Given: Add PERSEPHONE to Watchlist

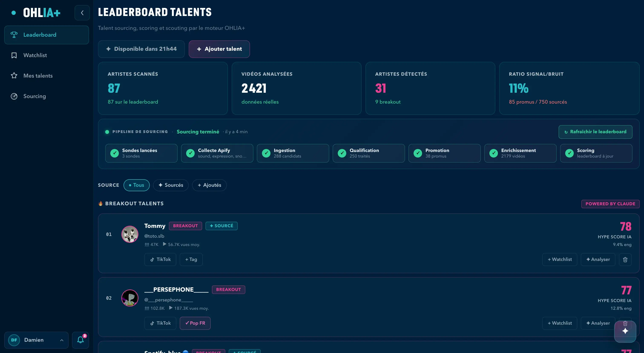Looking at the screenshot, I should [x=560, y=323].
